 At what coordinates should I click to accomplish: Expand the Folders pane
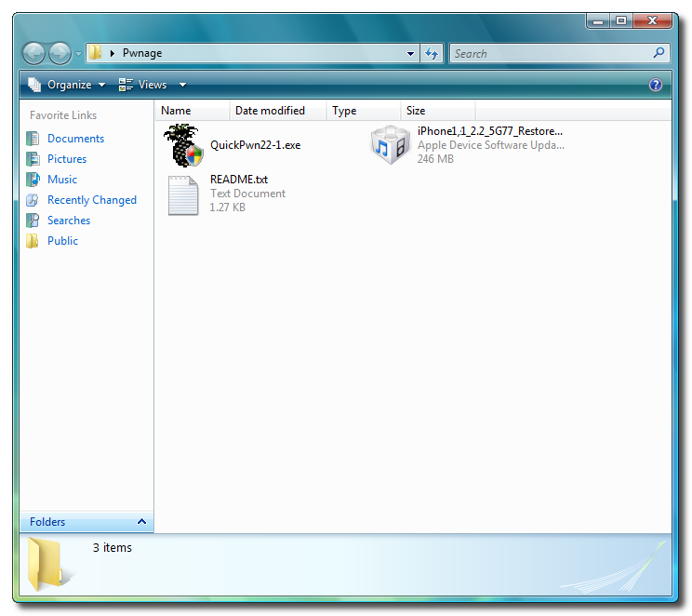coord(141,522)
